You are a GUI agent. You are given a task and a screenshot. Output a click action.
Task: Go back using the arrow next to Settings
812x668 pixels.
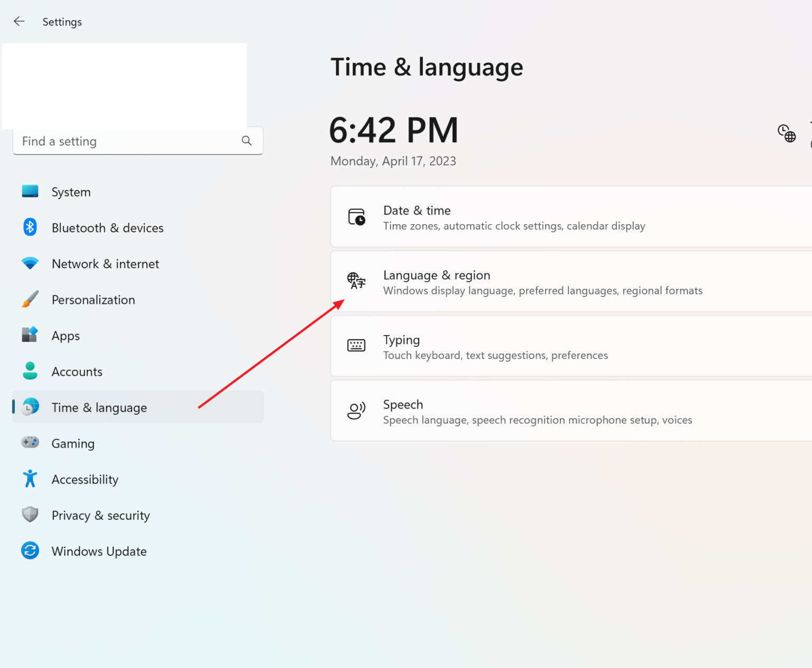pyautogui.click(x=20, y=21)
